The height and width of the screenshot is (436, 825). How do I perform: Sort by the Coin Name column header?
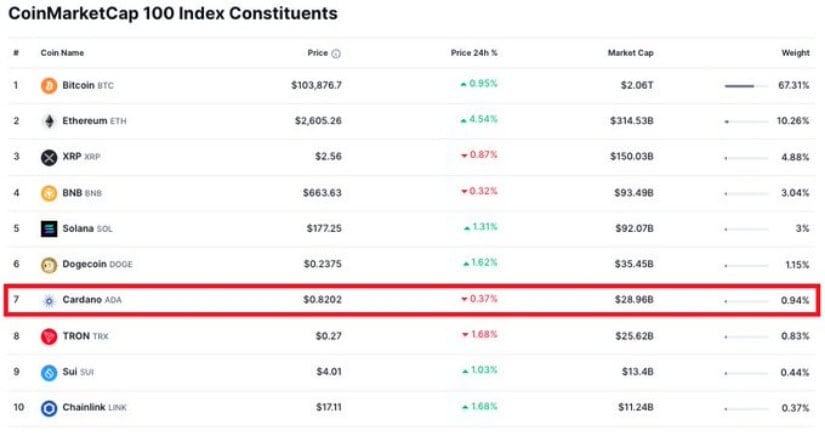point(62,53)
